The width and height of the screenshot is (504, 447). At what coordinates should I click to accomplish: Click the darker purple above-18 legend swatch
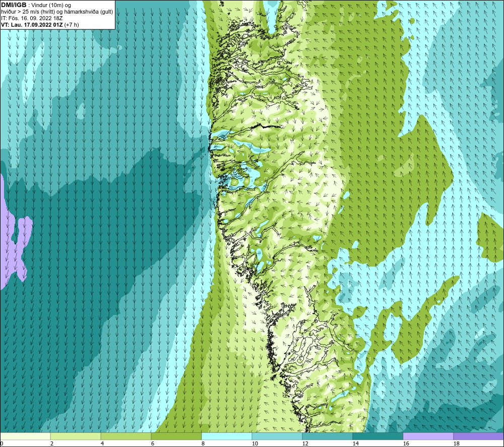pyautogui.click(x=478, y=436)
